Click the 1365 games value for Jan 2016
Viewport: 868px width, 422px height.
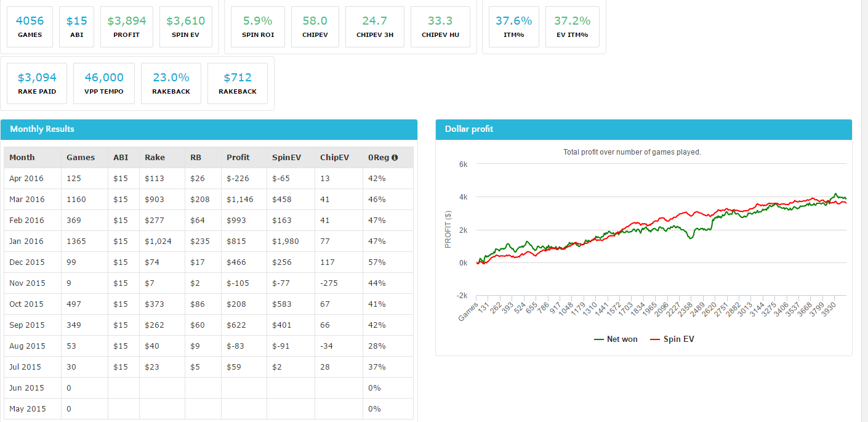(76, 241)
